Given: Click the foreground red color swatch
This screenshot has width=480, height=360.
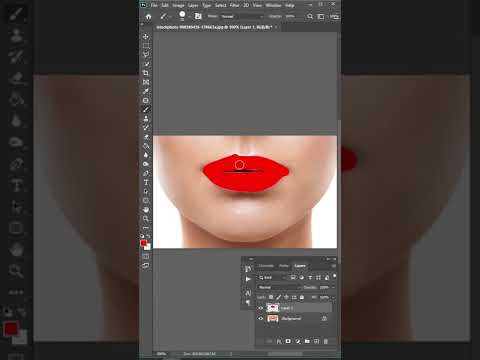Looking at the screenshot, I should coord(143,243).
